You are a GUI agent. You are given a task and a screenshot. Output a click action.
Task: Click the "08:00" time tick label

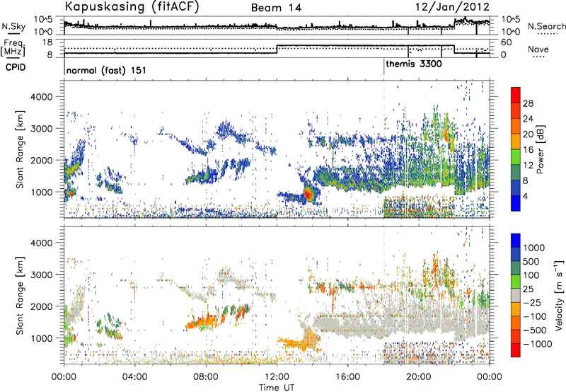coord(206,377)
